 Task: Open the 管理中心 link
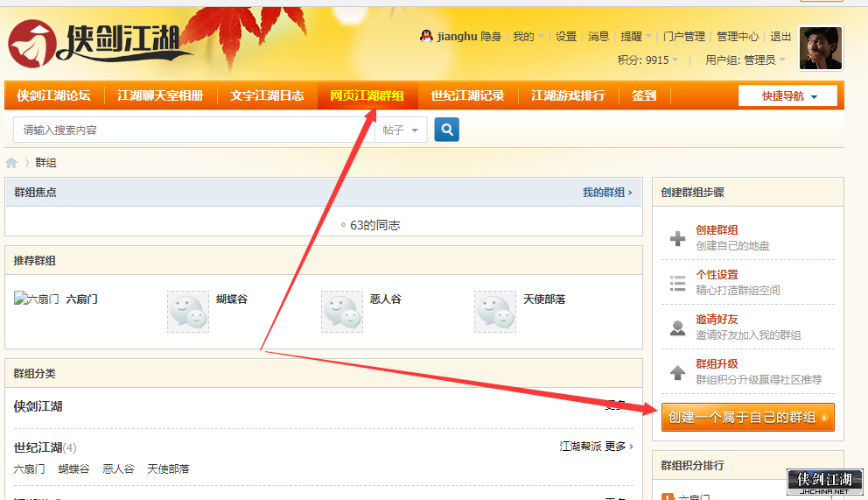tap(738, 37)
